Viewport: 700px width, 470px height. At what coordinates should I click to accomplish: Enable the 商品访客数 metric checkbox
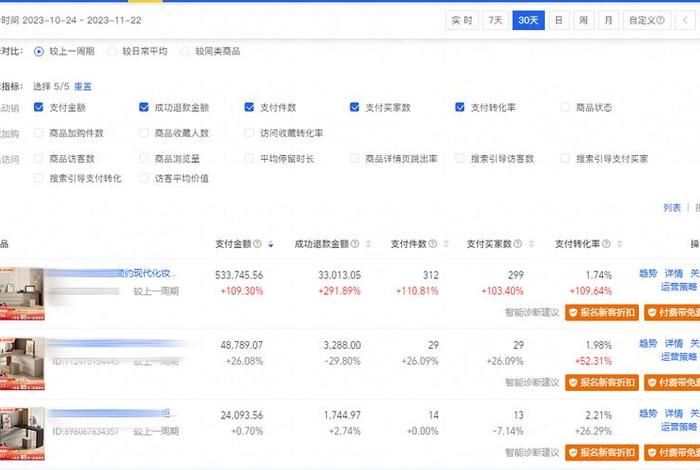(x=39, y=158)
